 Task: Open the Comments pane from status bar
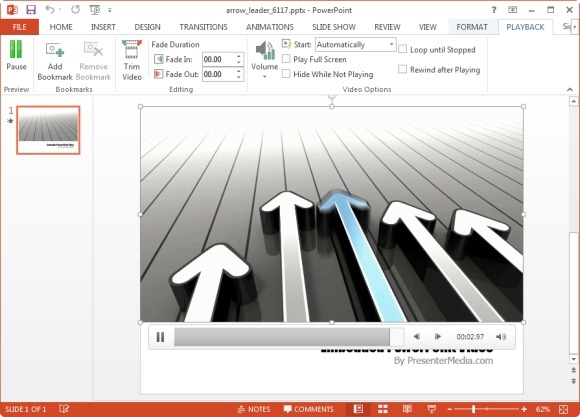point(308,409)
